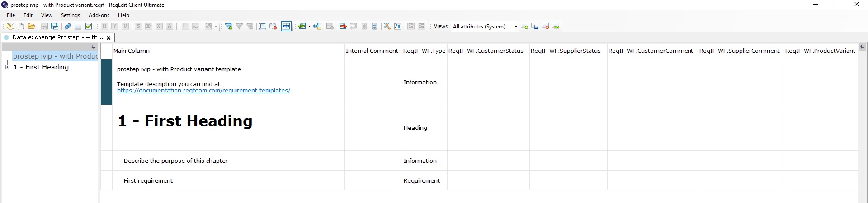Click the 'ReqIF-WF.ProductVariant' column header
This screenshot has height=203, width=868.
pos(821,51)
